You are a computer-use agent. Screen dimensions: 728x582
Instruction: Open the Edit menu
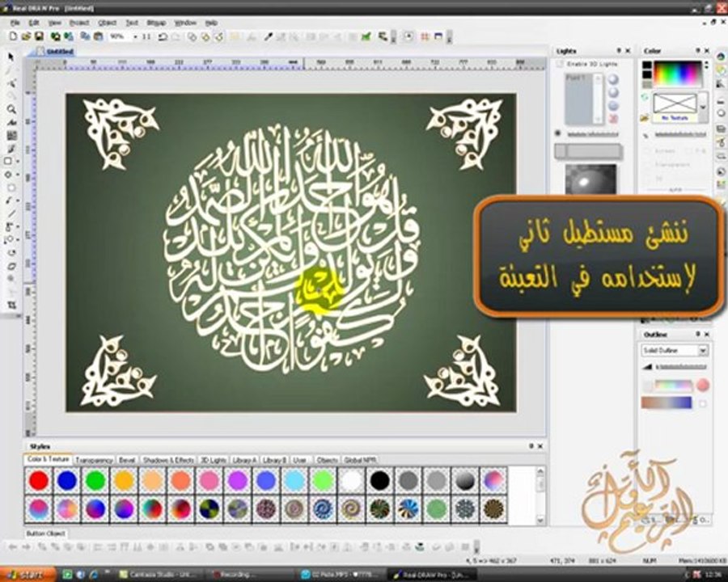[34, 23]
